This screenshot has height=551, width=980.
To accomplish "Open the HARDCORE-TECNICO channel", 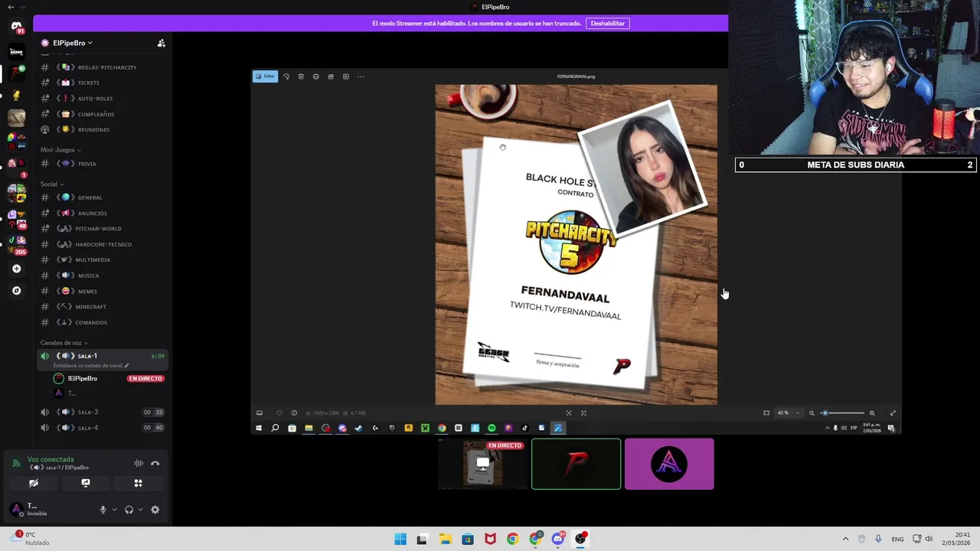I will tap(103, 244).
